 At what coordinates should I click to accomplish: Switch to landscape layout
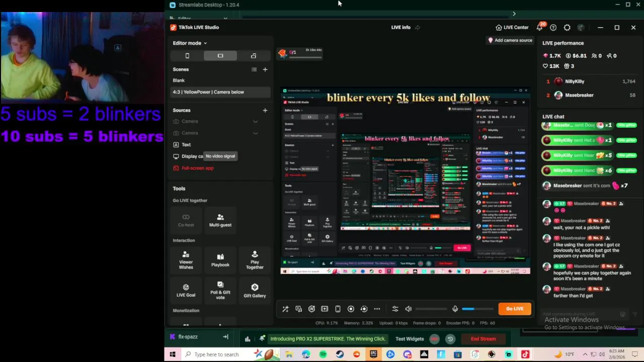(x=220, y=56)
